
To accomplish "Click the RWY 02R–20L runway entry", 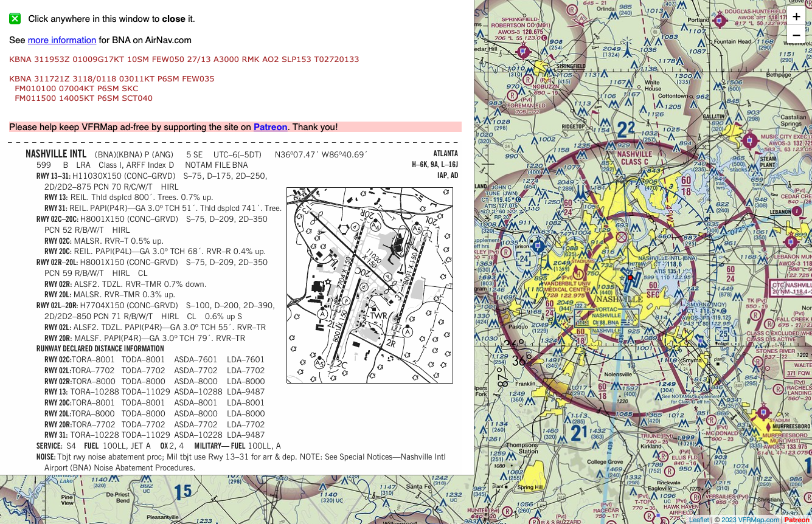I will tap(152, 263).
